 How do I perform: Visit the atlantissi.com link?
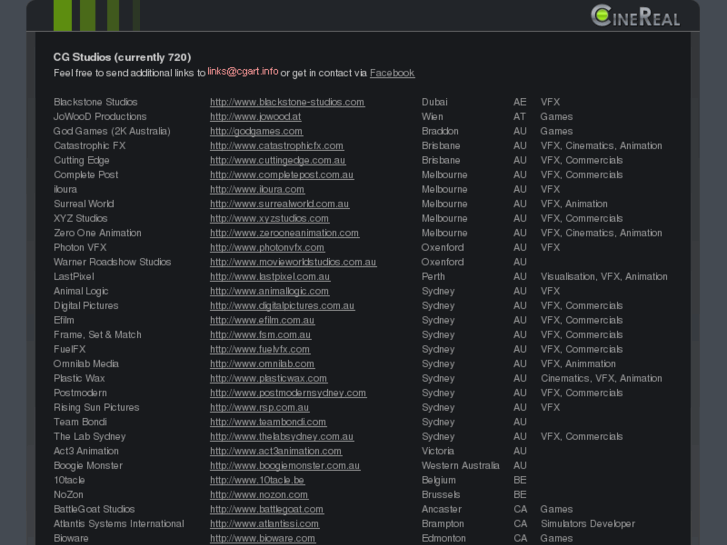click(x=264, y=524)
